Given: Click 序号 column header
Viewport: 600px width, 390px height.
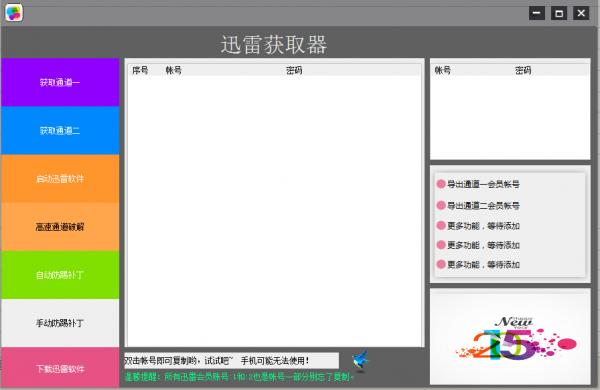Looking at the screenshot, I should click(140, 70).
